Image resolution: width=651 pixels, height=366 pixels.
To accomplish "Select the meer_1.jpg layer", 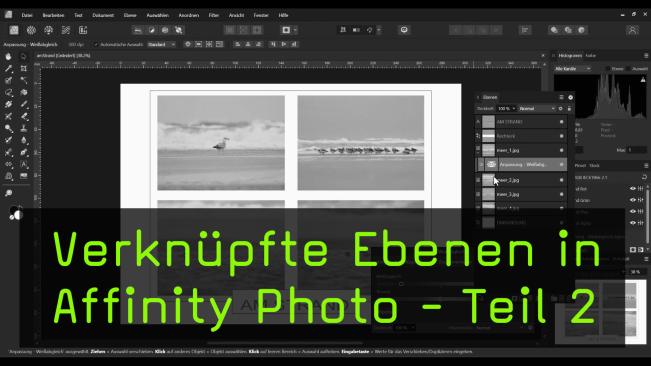I will coord(521,150).
